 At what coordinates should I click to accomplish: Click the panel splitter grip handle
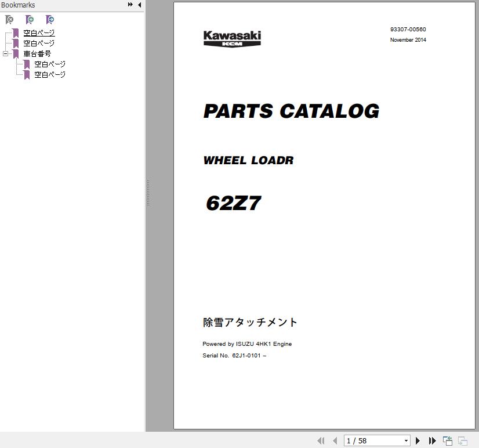coord(148,193)
